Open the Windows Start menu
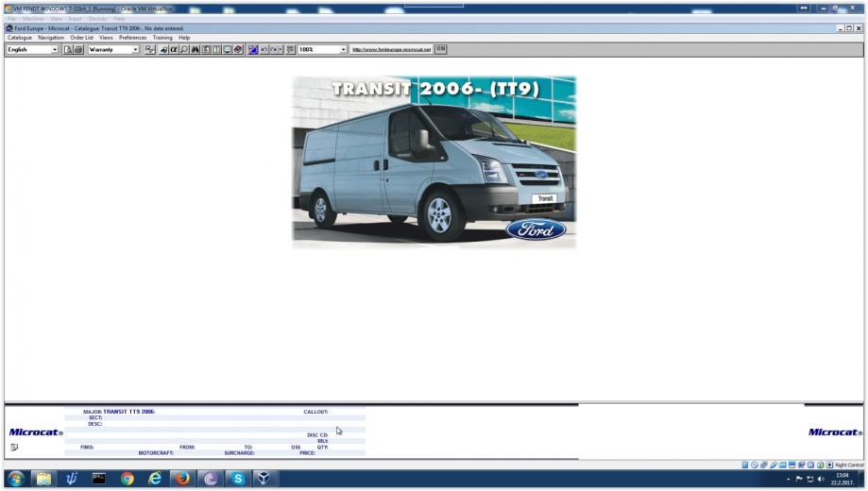 pyautogui.click(x=15, y=479)
